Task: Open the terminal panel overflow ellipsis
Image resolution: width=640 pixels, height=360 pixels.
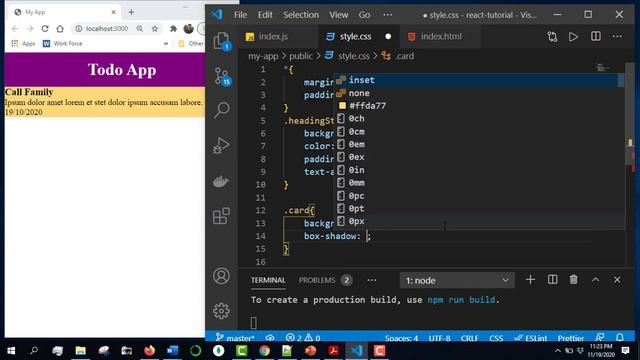Action: [371, 280]
